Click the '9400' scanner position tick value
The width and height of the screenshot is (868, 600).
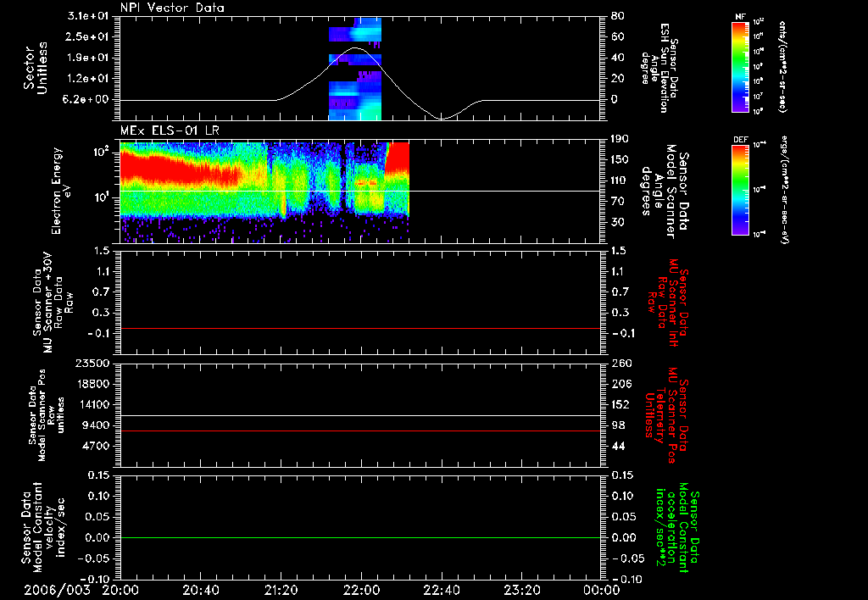tap(97, 425)
